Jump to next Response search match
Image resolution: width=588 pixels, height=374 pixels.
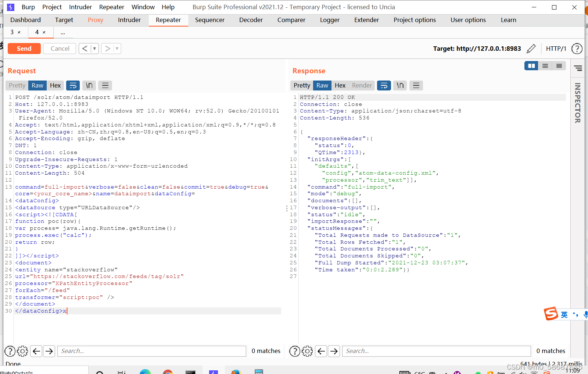tap(334, 351)
